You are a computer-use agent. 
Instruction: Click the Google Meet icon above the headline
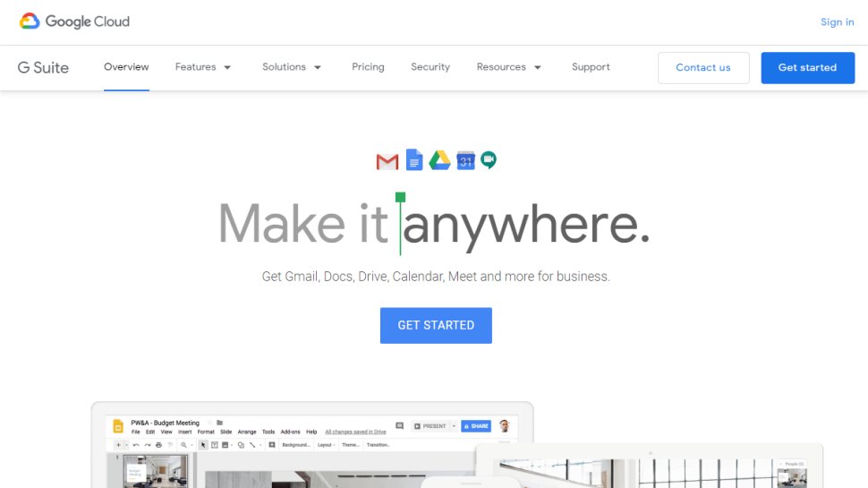click(489, 160)
